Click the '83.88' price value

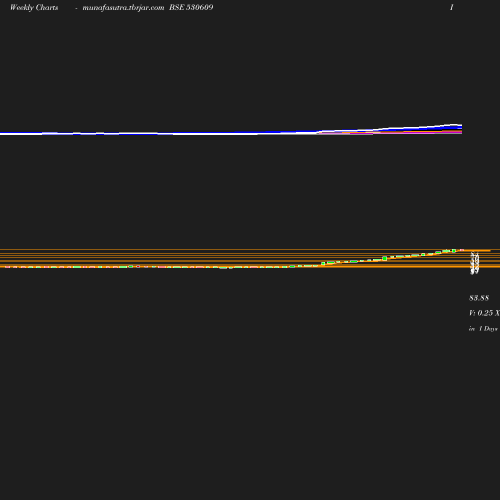click(x=479, y=298)
